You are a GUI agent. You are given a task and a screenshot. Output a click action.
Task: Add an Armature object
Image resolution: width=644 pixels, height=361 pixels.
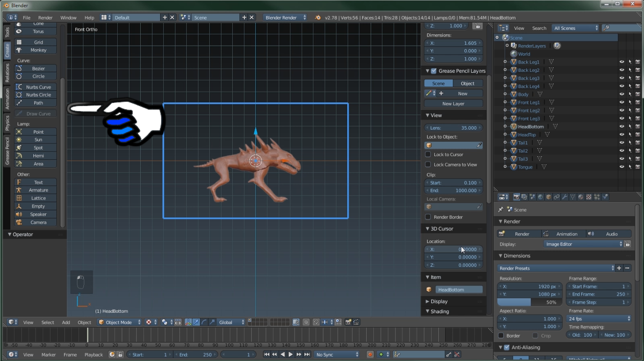coord(36,190)
